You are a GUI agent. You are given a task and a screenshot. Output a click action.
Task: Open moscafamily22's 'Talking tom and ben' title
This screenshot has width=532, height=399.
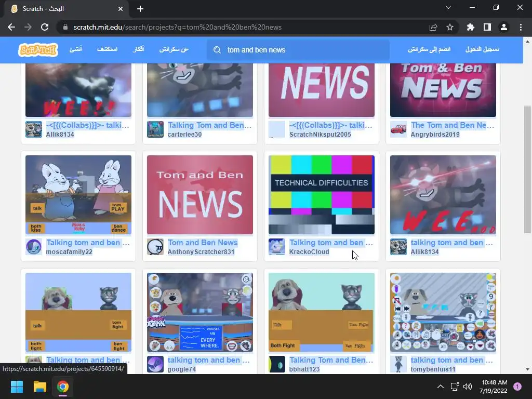(x=88, y=243)
